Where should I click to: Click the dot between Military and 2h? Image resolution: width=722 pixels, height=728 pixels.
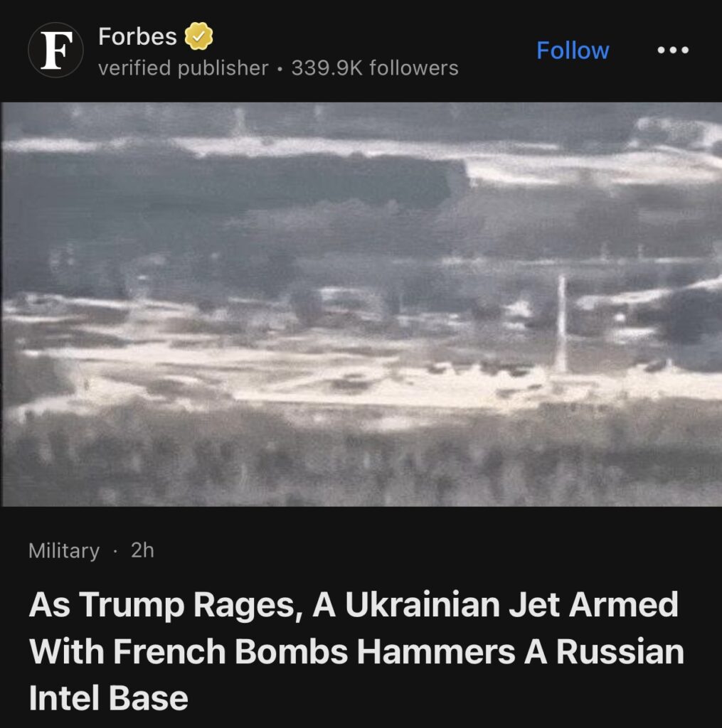(115, 551)
